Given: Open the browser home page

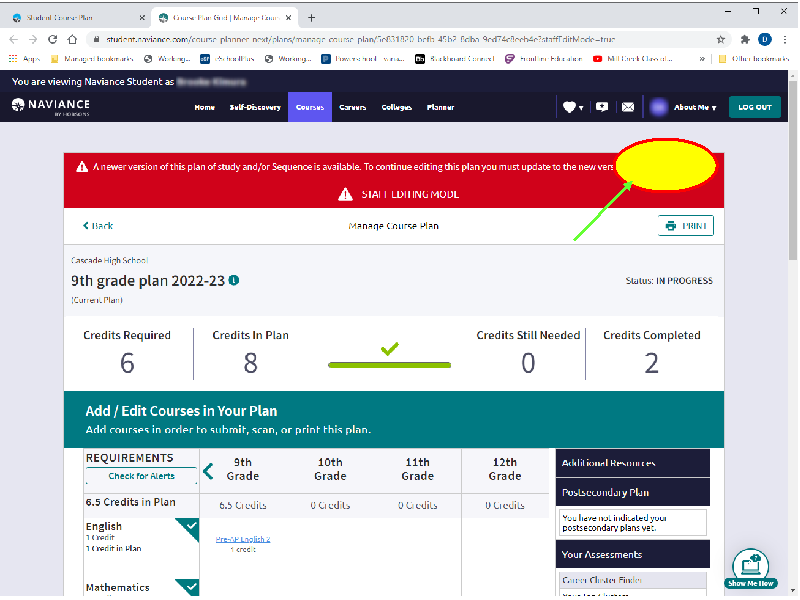Looking at the screenshot, I should coord(72,39).
